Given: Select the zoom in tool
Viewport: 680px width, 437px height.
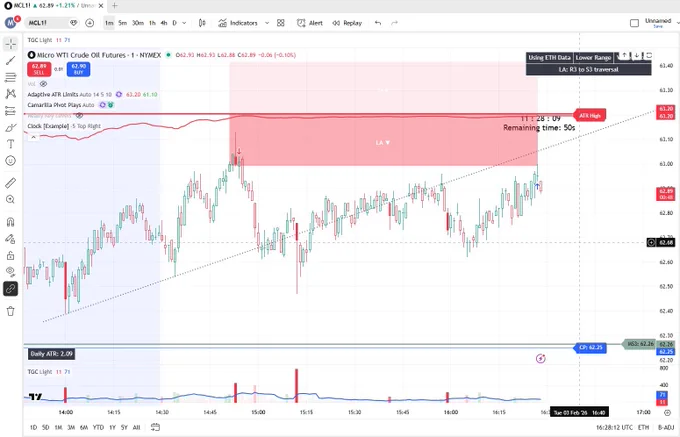Looking at the screenshot, I should coord(11,199).
